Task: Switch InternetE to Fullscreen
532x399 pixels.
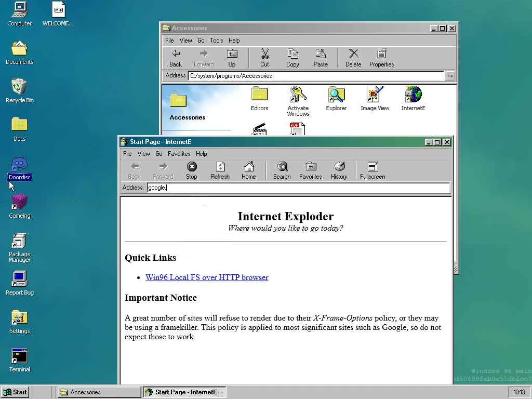Action: point(373,170)
